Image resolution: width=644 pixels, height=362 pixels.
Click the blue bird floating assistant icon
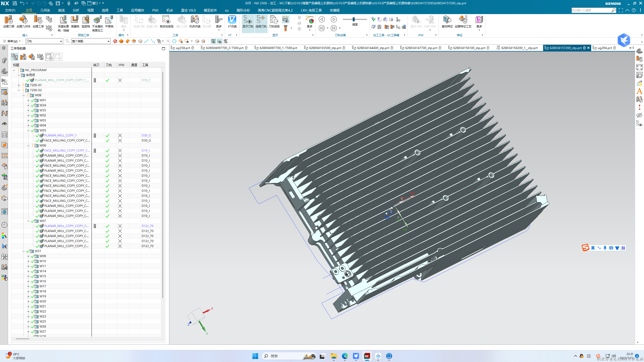coord(624,40)
